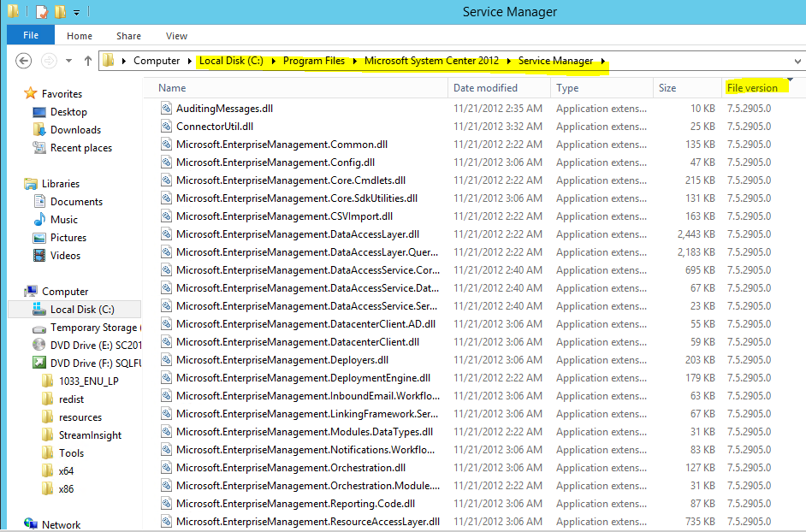Open the DVD Drive (E:) in sidebar
Viewport: 806px width, 532px height.
93,345
